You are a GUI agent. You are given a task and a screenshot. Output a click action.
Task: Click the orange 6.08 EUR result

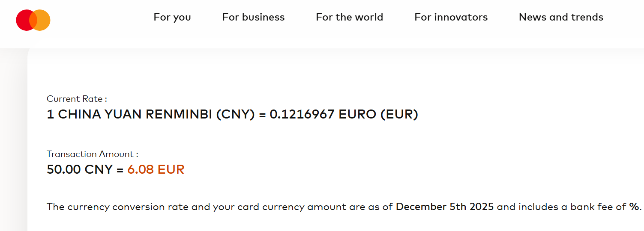156,169
